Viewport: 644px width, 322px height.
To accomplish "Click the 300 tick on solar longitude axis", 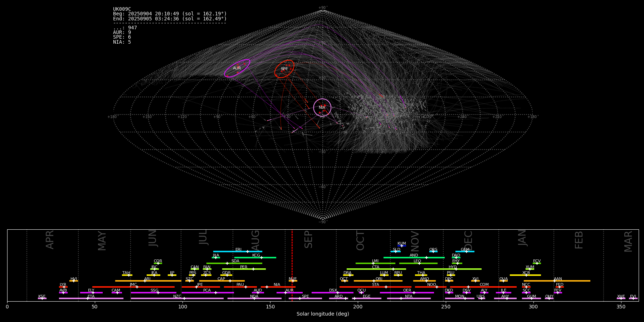I will click(533, 307).
